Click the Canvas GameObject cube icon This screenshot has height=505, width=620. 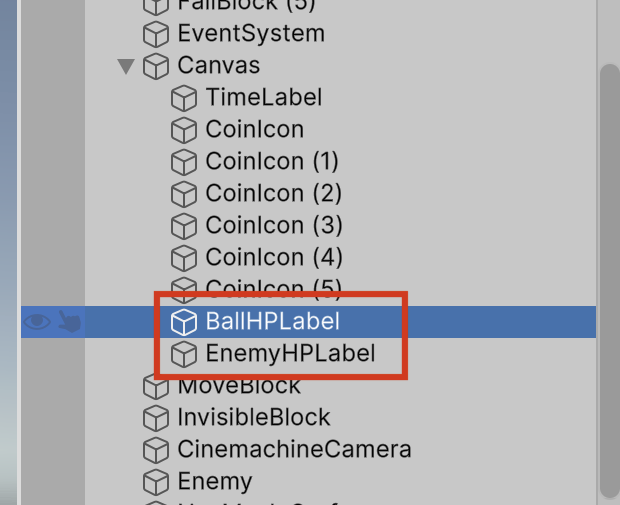[x=156, y=66]
